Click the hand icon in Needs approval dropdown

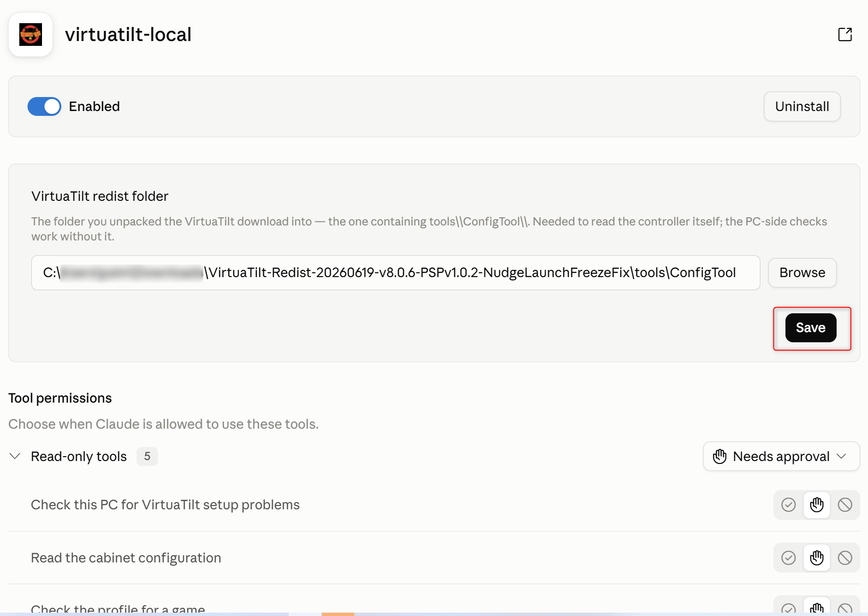pos(719,456)
